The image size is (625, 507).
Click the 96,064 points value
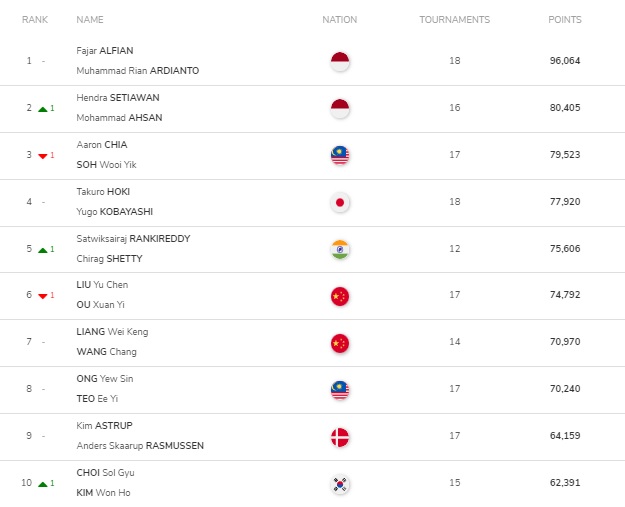coord(565,61)
